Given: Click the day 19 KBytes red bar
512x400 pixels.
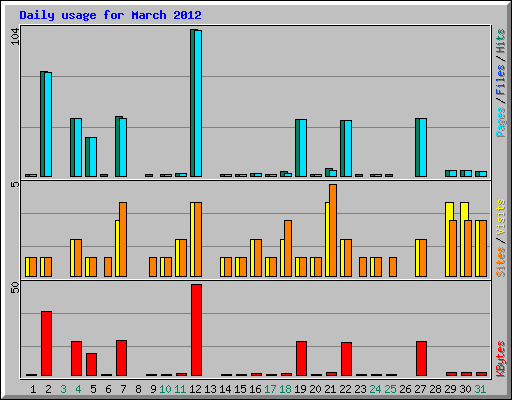Looking at the screenshot, I should [301, 358].
